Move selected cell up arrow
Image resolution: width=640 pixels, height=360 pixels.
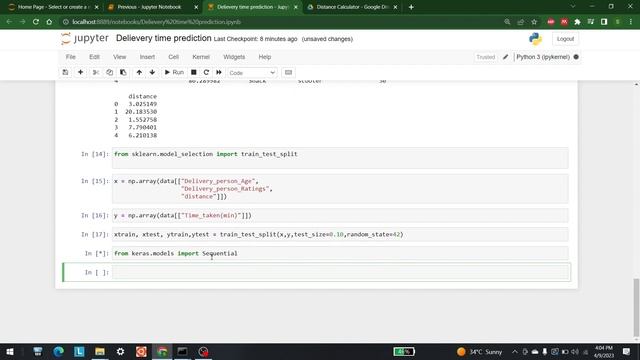click(x=139, y=72)
